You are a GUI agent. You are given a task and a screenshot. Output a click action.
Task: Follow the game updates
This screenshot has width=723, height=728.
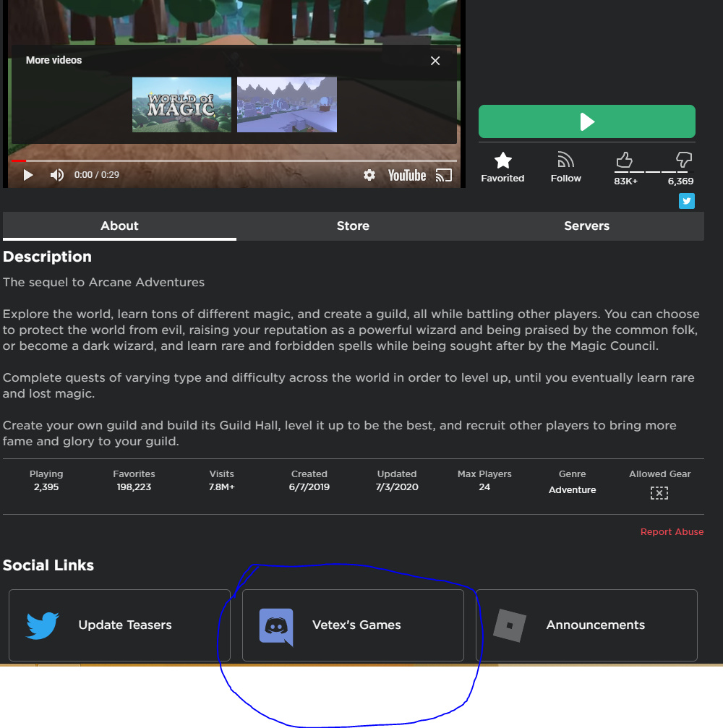565,168
